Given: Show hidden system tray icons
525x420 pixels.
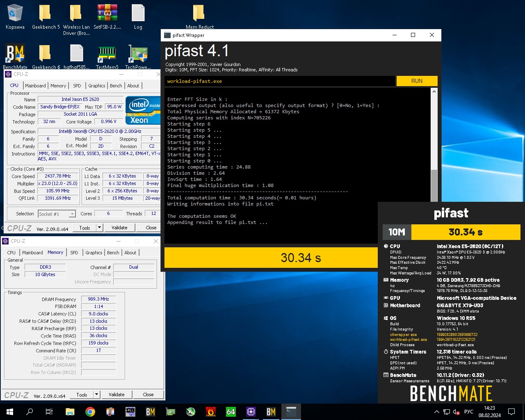Looking at the screenshot, I should click(x=437, y=412).
